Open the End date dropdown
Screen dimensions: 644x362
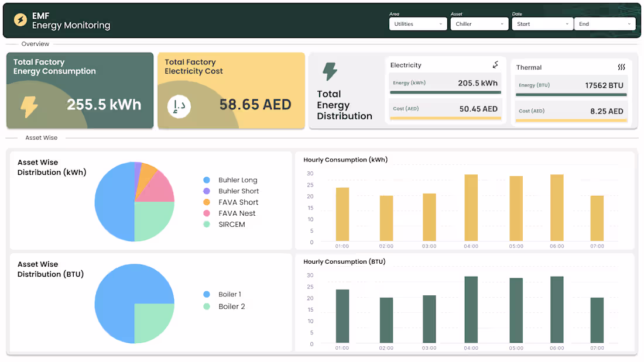coord(605,24)
